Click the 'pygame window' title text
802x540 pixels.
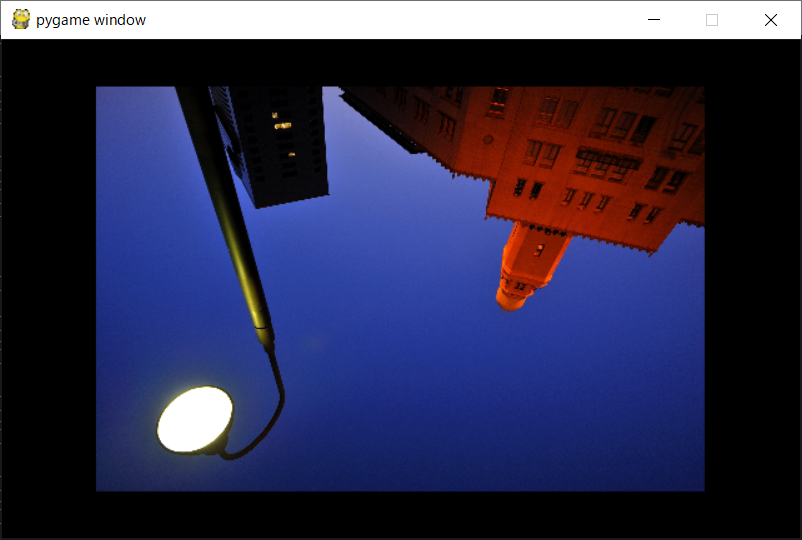click(91, 20)
